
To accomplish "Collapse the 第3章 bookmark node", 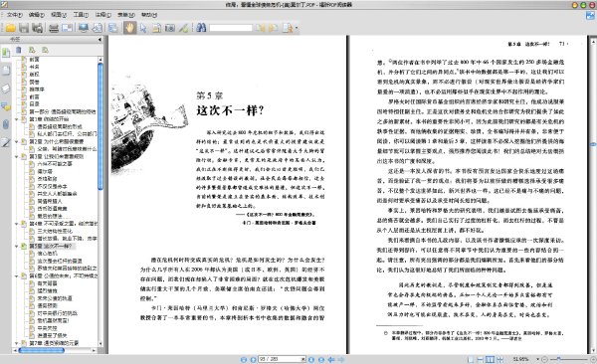I will coord(16,156).
